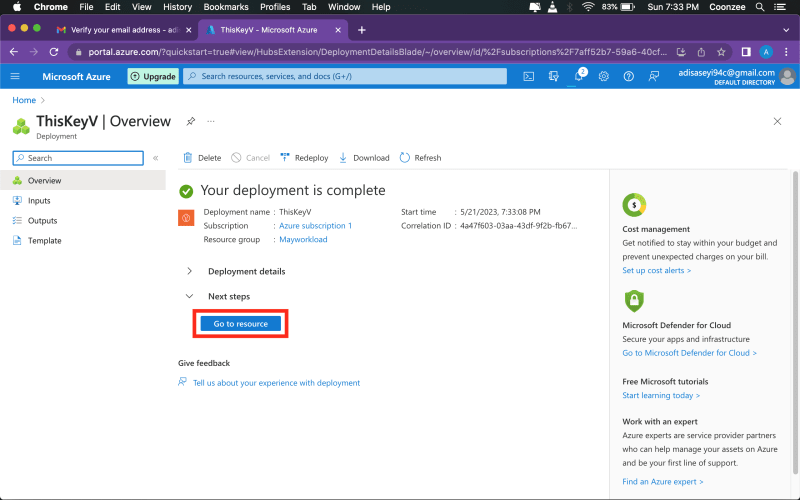Click Microsoft Azure portal title
The width and height of the screenshot is (800, 500).
(x=77, y=77)
